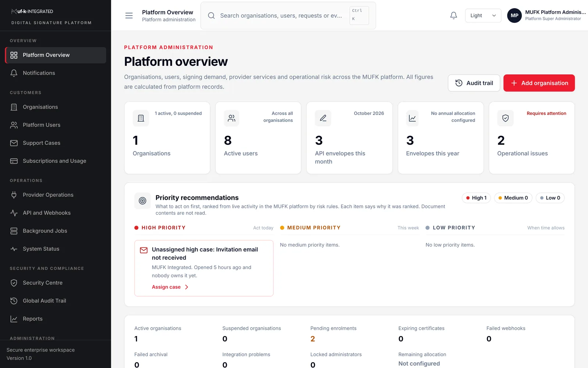Click the Provider Operations plug icon

[x=14, y=195]
